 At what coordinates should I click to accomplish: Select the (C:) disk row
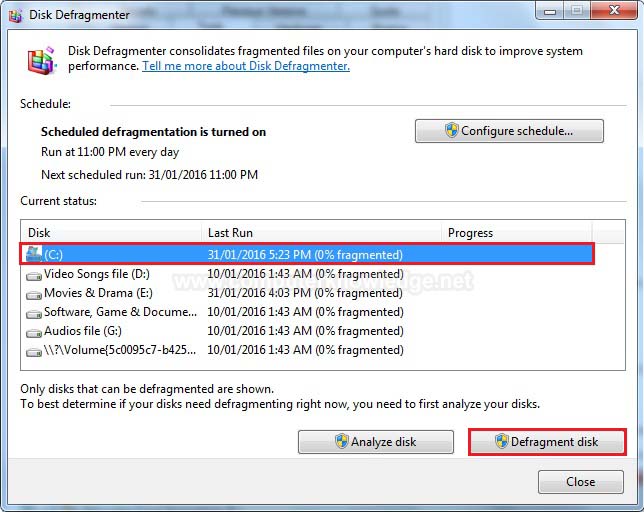[x=306, y=254]
